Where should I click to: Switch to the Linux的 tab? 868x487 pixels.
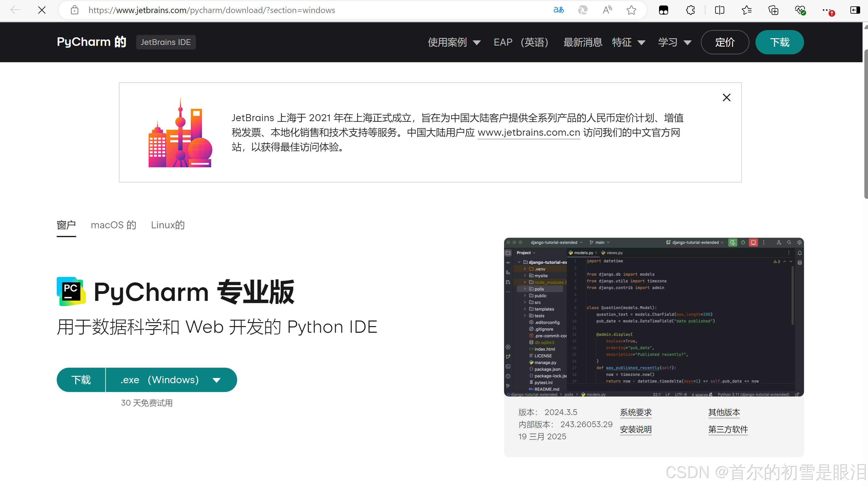point(168,225)
